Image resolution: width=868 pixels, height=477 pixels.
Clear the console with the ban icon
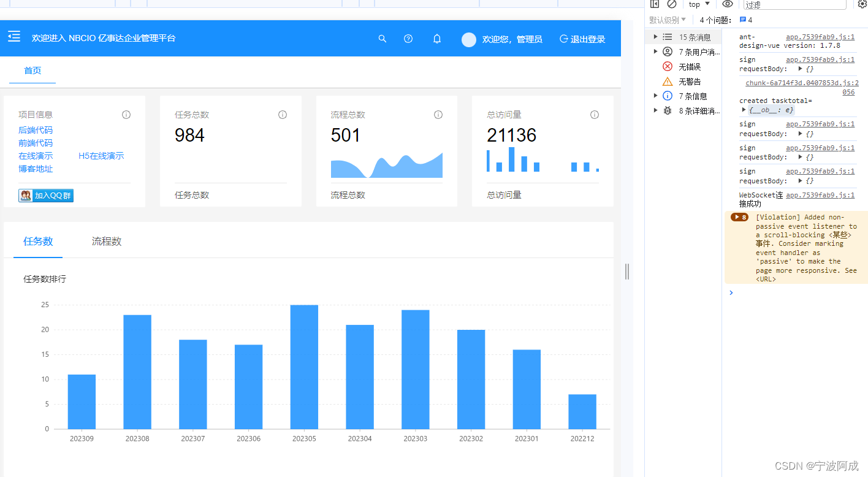(x=672, y=4)
